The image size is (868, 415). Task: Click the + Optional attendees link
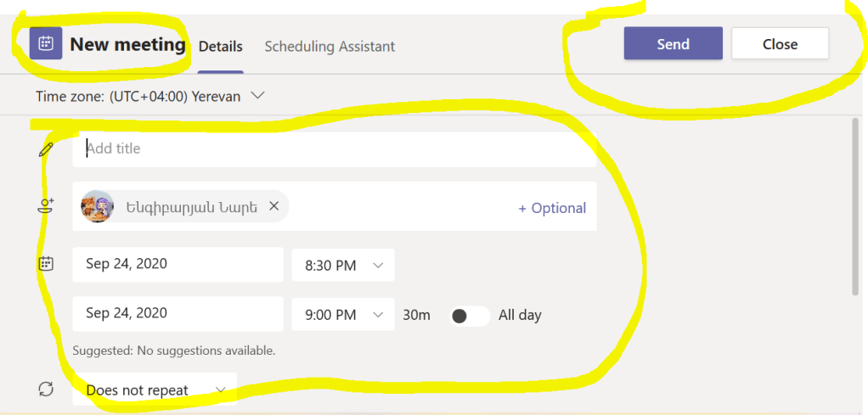552,208
